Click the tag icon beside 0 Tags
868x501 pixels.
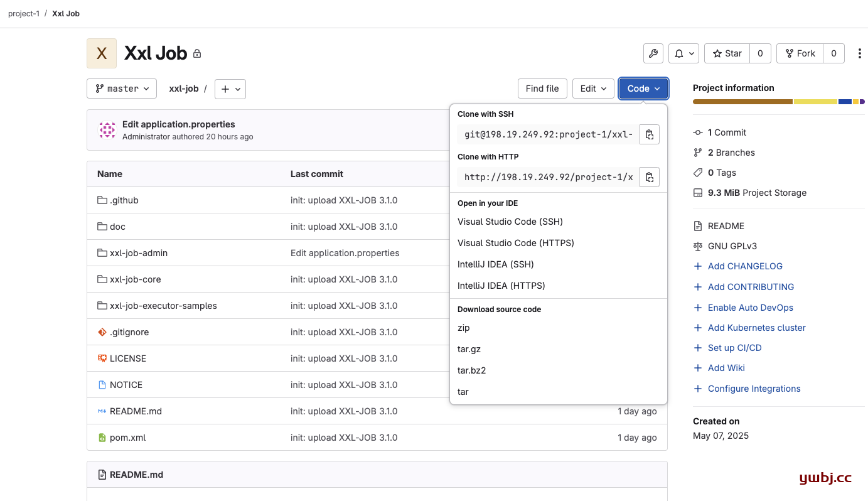(x=698, y=173)
